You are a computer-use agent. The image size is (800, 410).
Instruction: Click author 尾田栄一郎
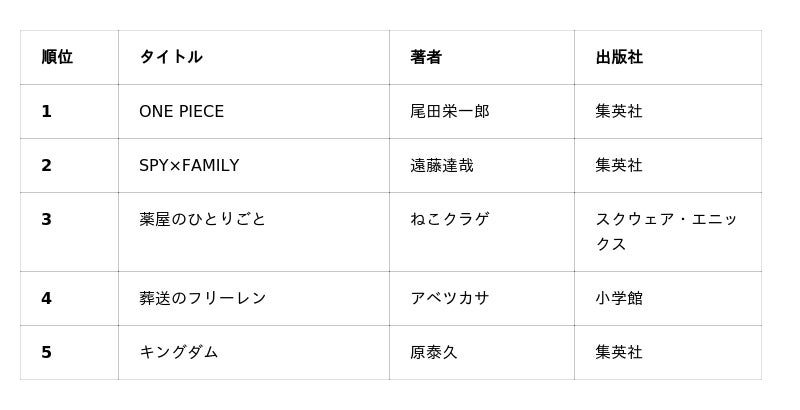(x=450, y=111)
